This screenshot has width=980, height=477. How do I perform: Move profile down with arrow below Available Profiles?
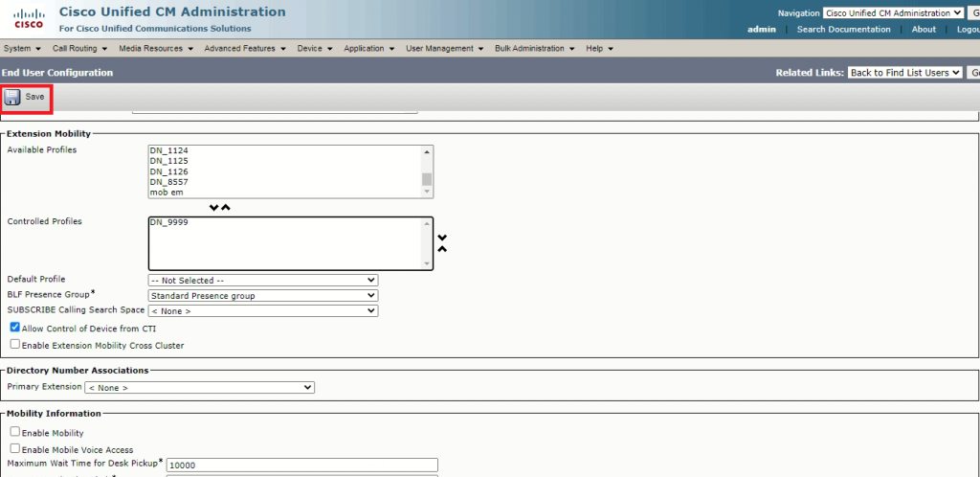point(214,207)
